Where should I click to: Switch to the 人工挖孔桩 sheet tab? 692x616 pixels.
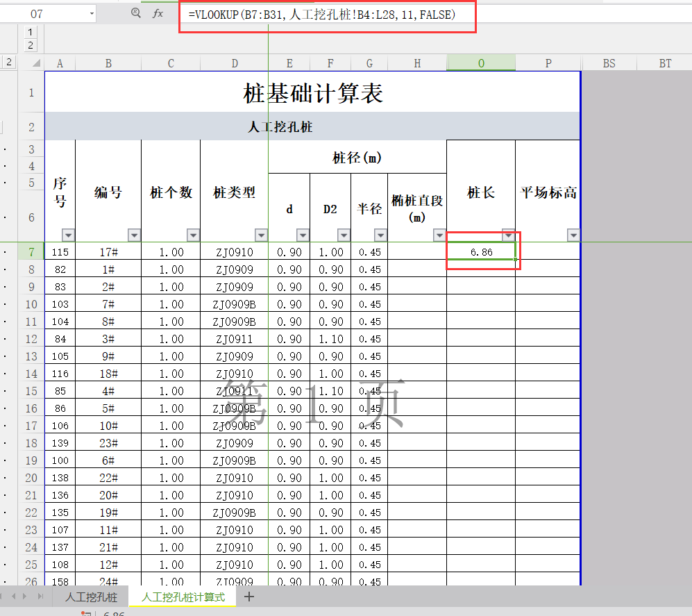point(92,597)
